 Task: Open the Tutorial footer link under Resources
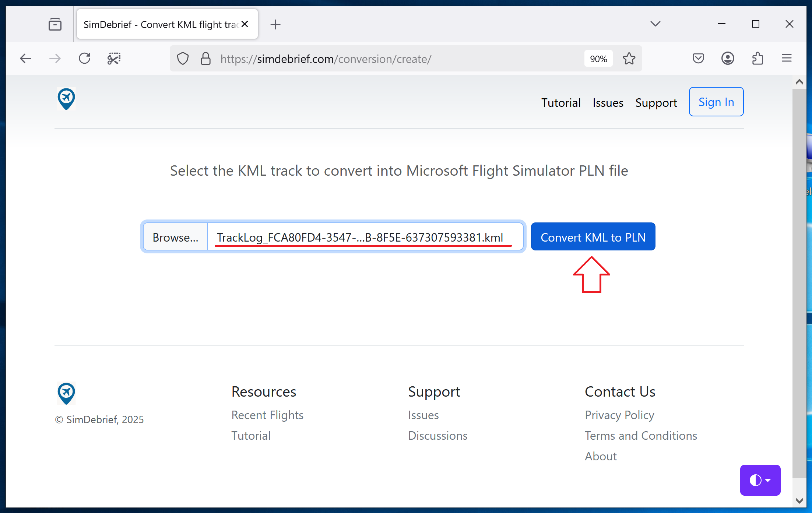point(251,436)
